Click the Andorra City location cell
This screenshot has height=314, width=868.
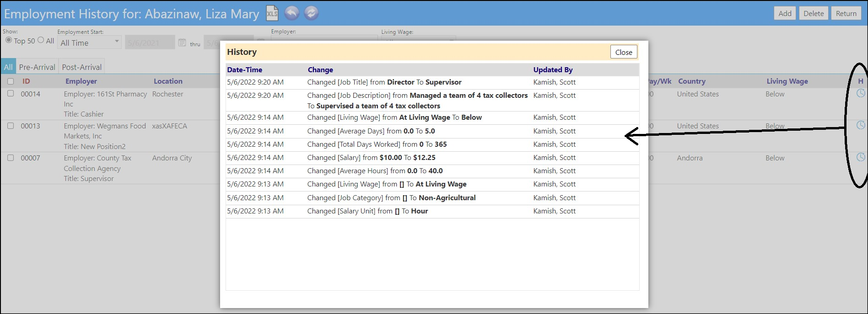[x=172, y=158]
